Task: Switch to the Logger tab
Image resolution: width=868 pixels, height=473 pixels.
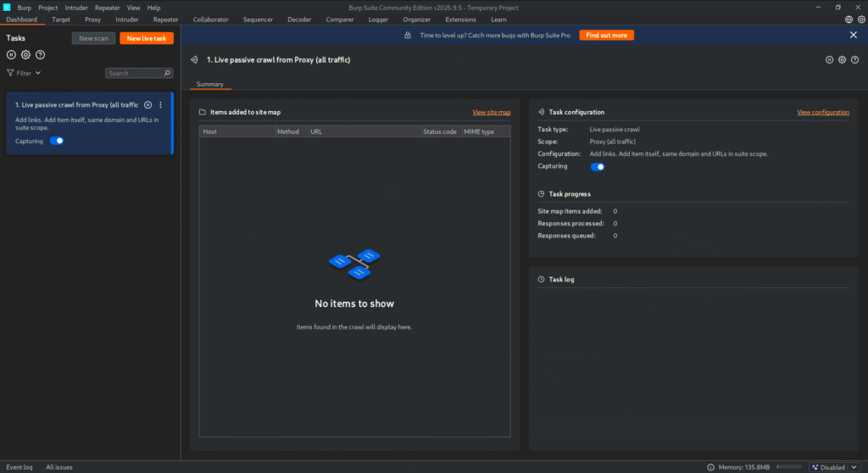Action: click(x=378, y=19)
